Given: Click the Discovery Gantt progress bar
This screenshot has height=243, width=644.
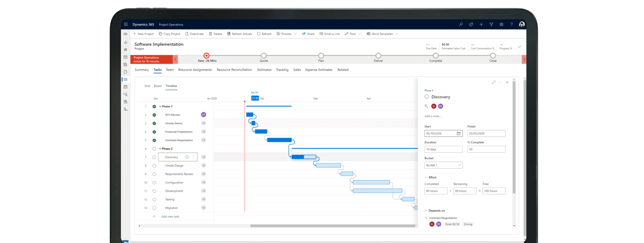Looking at the screenshot, I should pos(304,157).
